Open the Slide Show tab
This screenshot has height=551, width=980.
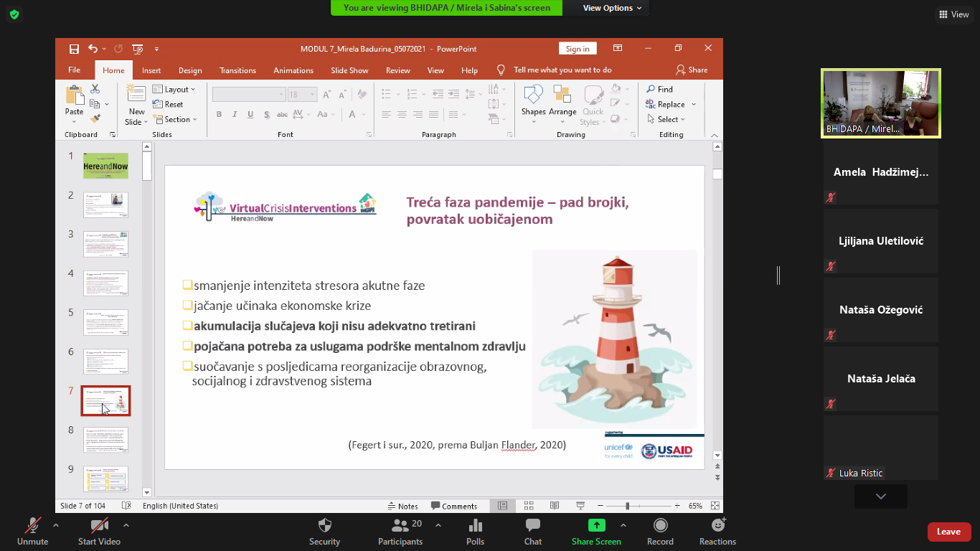[349, 70]
